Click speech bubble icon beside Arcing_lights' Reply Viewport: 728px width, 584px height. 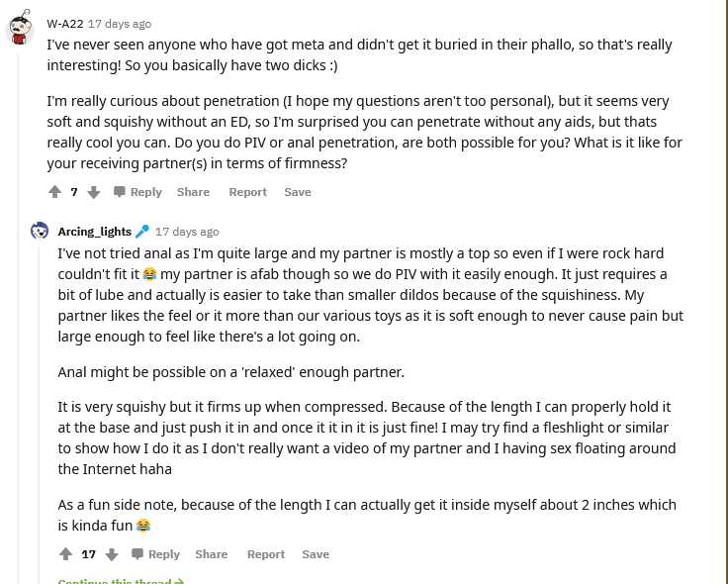click(x=137, y=554)
